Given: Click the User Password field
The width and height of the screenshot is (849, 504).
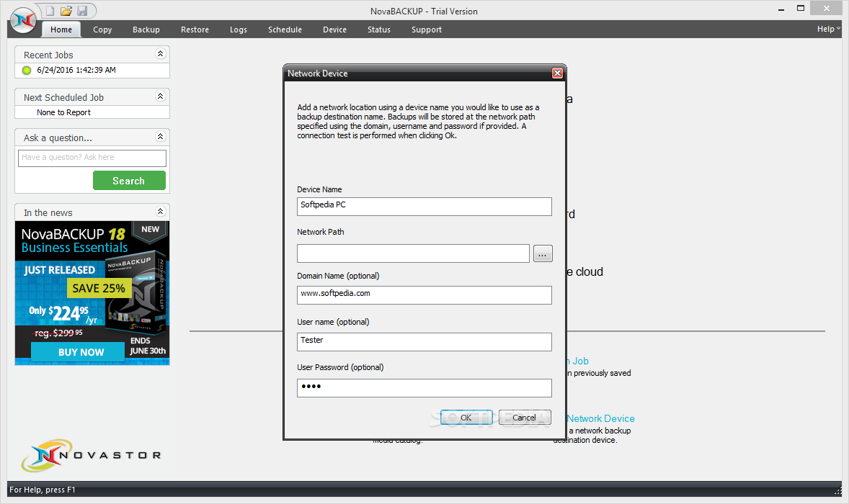Looking at the screenshot, I should tap(424, 388).
